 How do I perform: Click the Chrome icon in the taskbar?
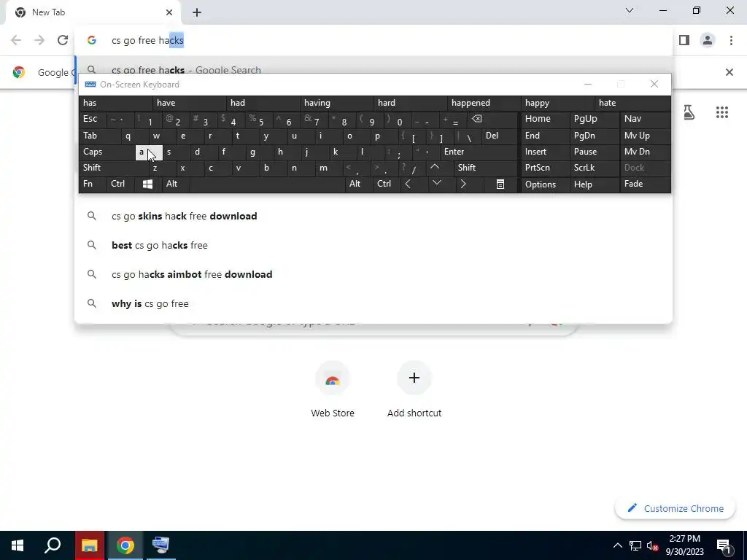pyautogui.click(x=125, y=545)
